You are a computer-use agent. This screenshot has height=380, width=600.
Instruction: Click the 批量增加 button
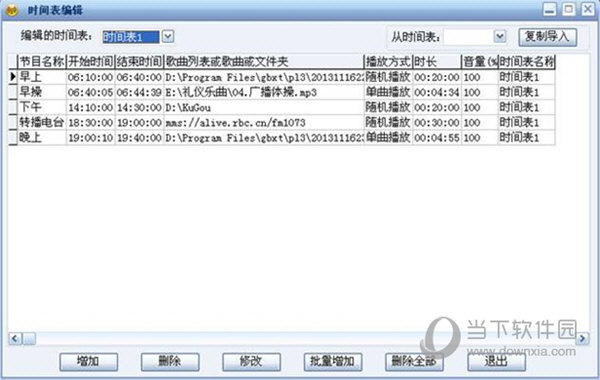(333, 362)
